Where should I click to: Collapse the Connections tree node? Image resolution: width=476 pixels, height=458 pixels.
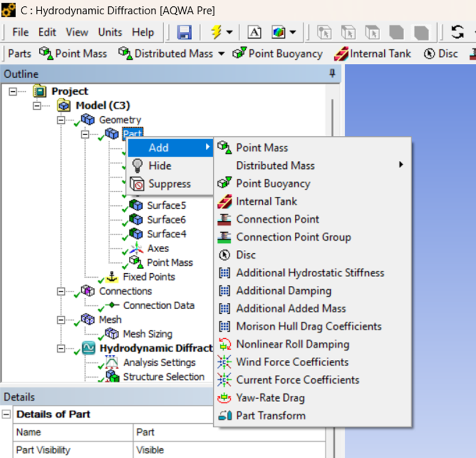point(61,291)
